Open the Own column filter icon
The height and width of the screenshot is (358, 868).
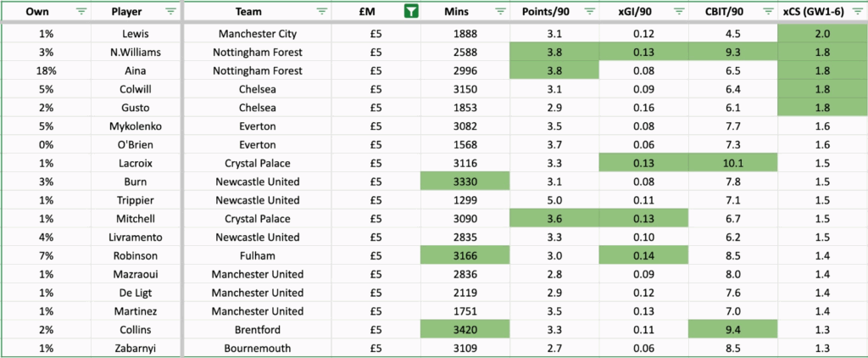click(x=81, y=12)
